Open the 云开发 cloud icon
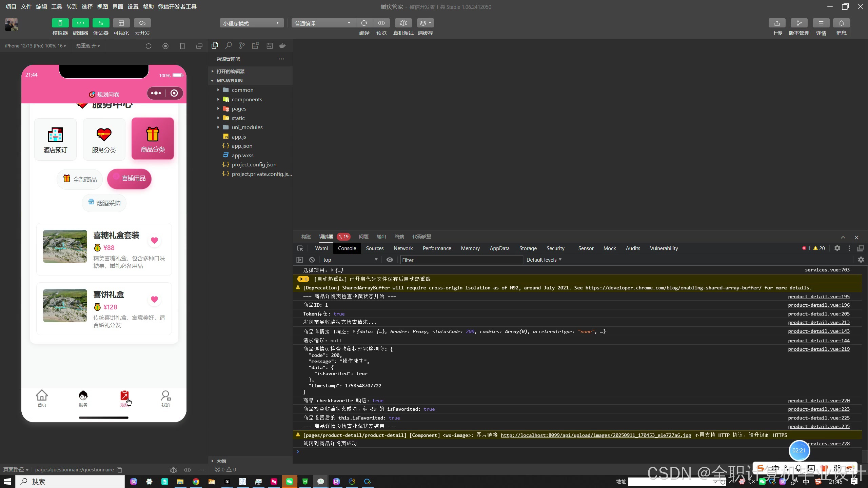Screen dimensions: 868x488 (142, 23)
